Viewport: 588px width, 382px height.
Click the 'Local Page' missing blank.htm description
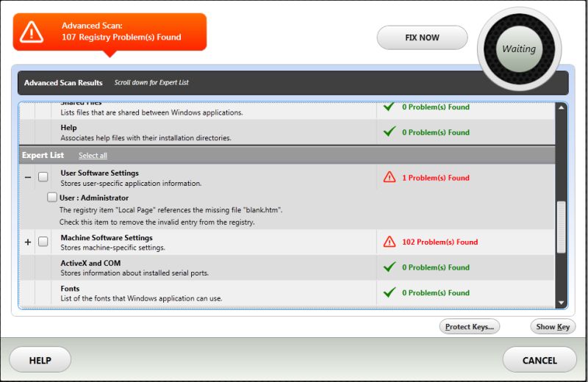171,210
